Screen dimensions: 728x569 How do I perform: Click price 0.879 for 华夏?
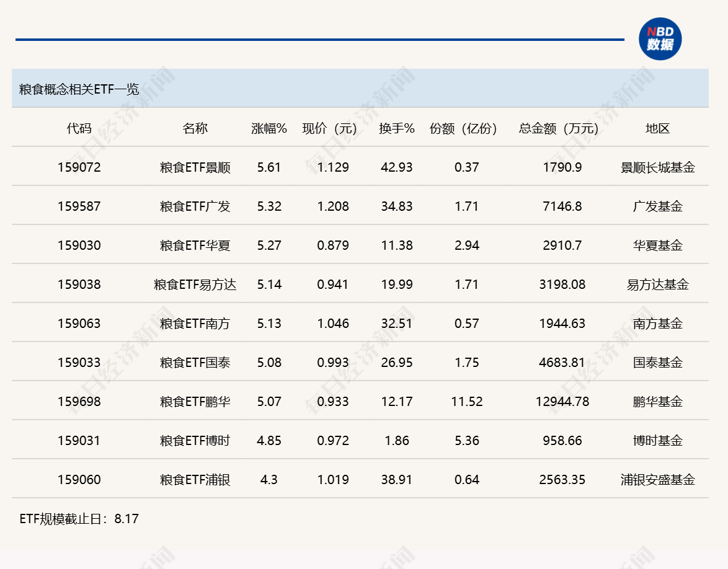(333, 245)
